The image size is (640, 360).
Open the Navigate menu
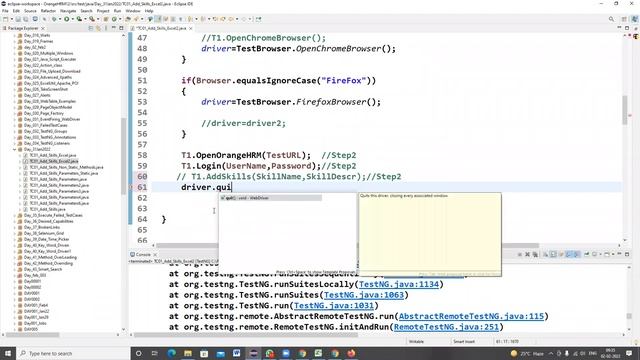[x=68, y=11]
